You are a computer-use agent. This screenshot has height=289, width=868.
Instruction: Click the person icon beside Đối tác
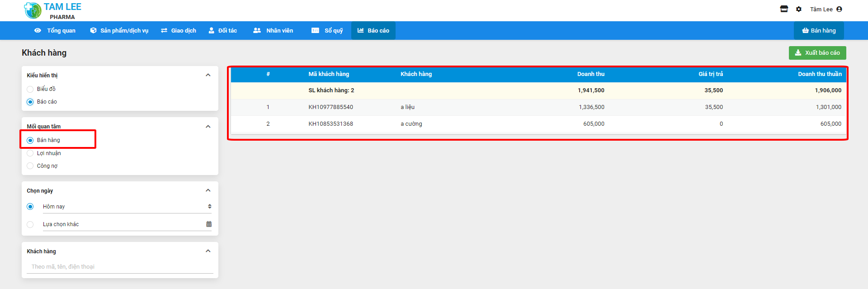(x=211, y=30)
